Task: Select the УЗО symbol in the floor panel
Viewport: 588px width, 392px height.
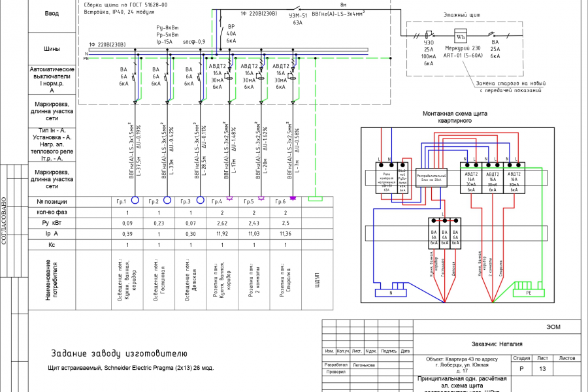Action: click(428, 35)
